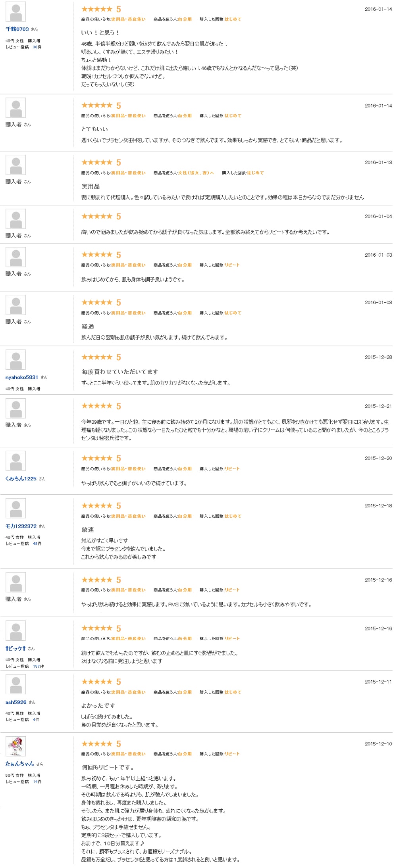Image resolution: width=397 pixels, height=868 pixels.
Task: Open the nyahoko5831 username link
Action: (22, 377)
